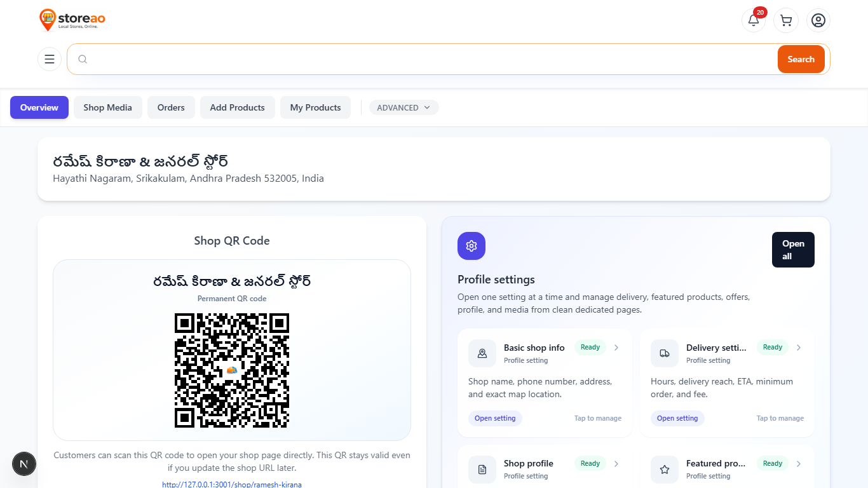Screen dimensions: 868x488
Task: Click the Hayathi Nagaram address text
Action: [188, 179]
